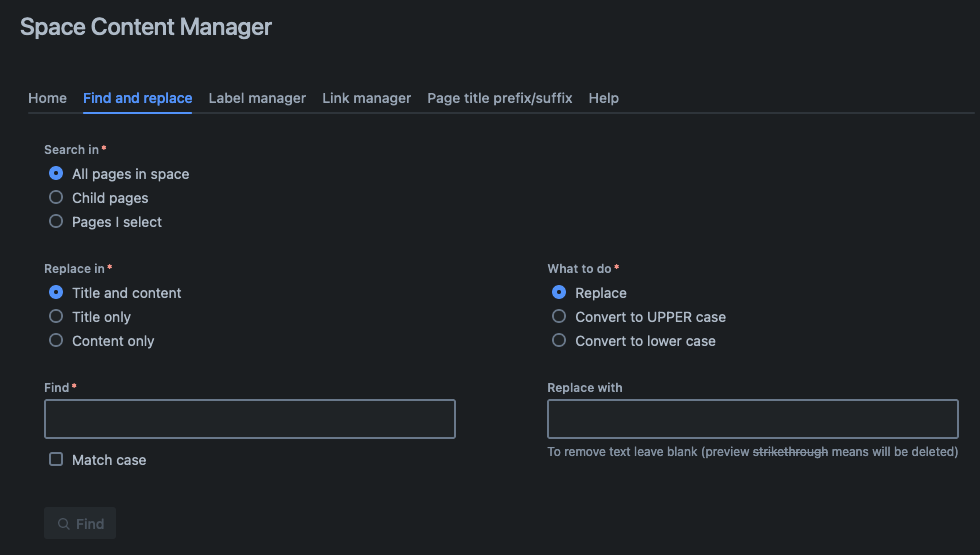Open the Label manager tab

tap(257, 98)
